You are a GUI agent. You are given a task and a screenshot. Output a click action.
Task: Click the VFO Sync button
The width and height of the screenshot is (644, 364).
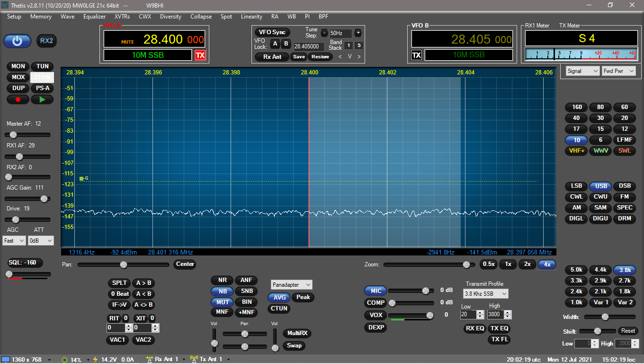click(272, 32)
